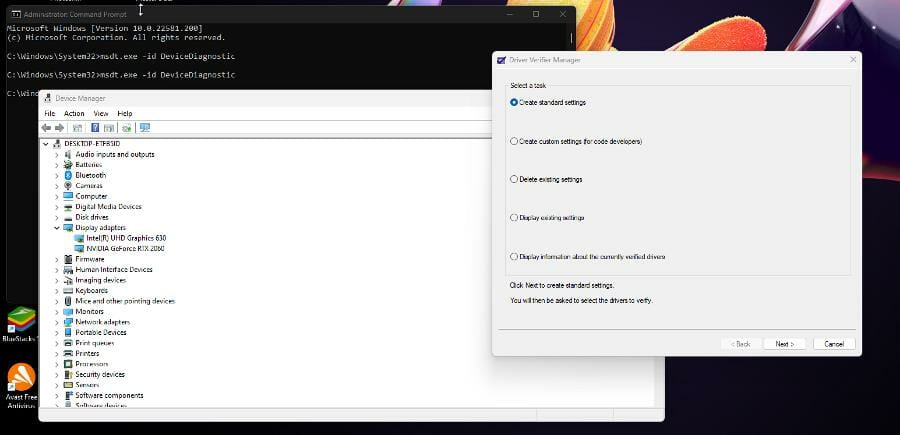Expand the Network adapters category
The height and width of the screenshot is (435, 900).
pyautogui.click(x=56, y=323)
